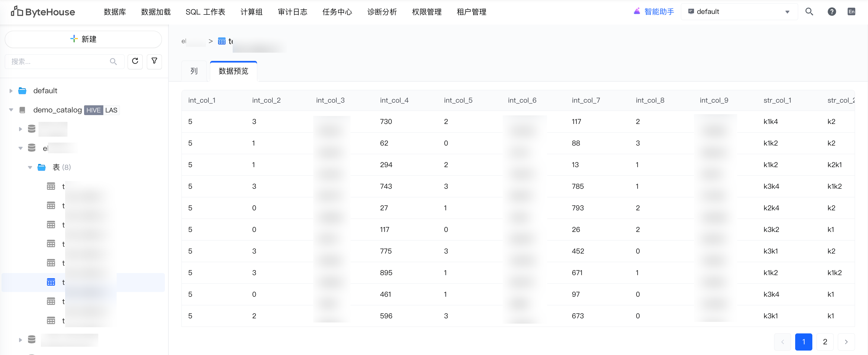
Task: Switch to the 列 tab
Action: click(194, 71)
